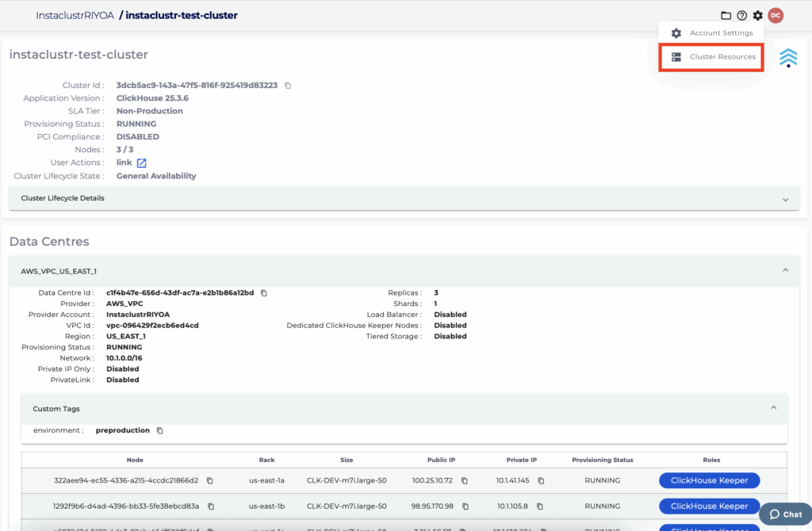This screenshot has width=812, height=531.
Task: Open the DC user avatar menu
Action: click(776, 16)
